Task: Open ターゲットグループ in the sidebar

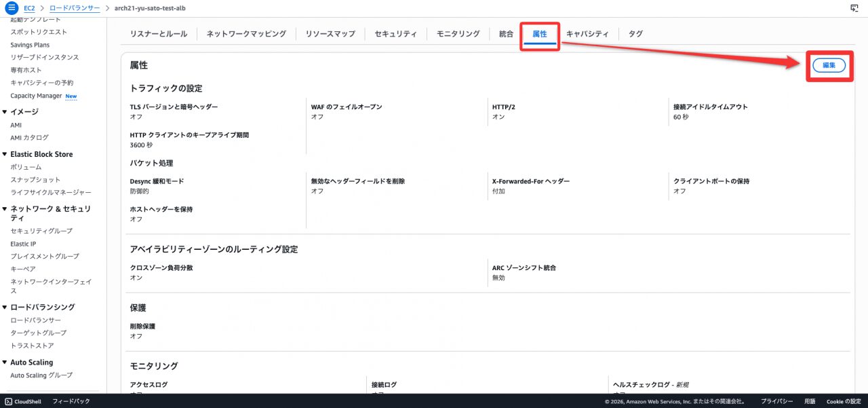Action: (x=38, y=333)
